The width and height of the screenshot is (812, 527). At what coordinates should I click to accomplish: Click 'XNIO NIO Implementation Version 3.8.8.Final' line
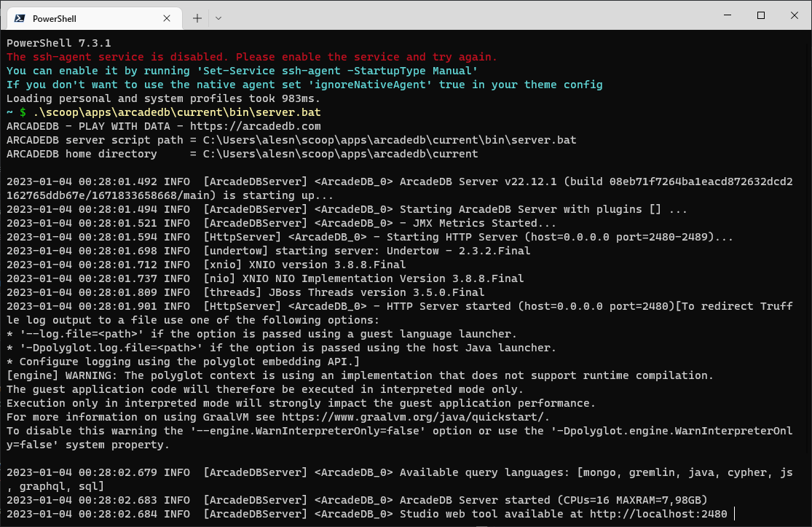[x=265, y=278]
